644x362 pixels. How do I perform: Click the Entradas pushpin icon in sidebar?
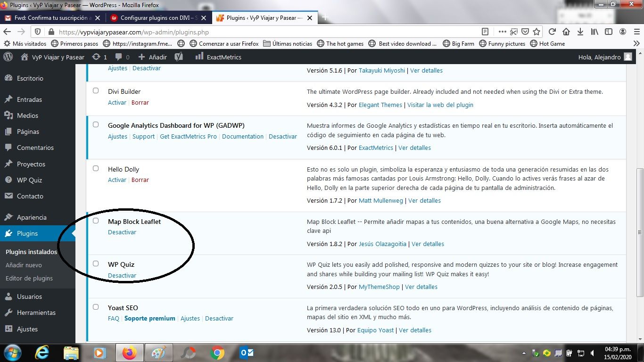[8, 99]
